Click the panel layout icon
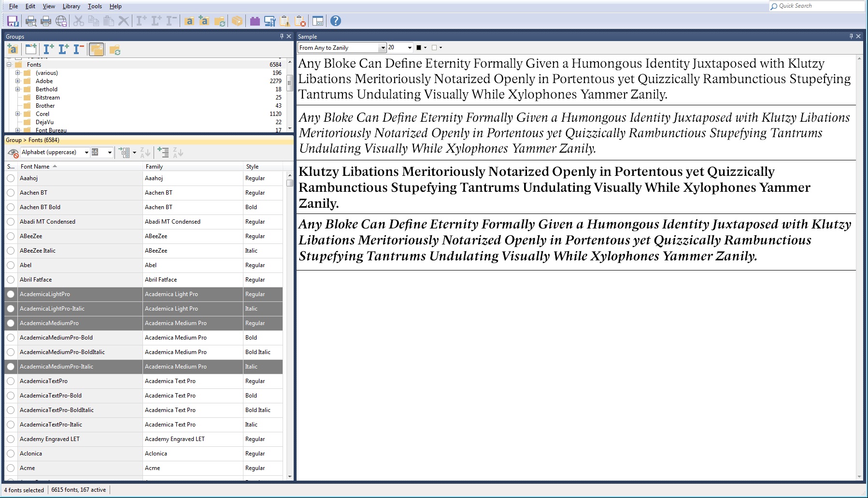The height and width of the screenshot is (498, 868). 318,21
